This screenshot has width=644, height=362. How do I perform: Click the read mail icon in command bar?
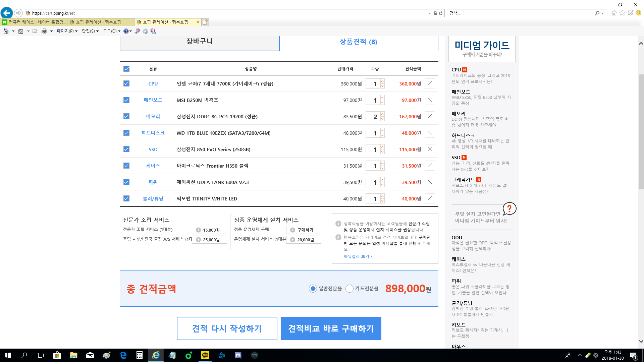(x=35, y=31)
